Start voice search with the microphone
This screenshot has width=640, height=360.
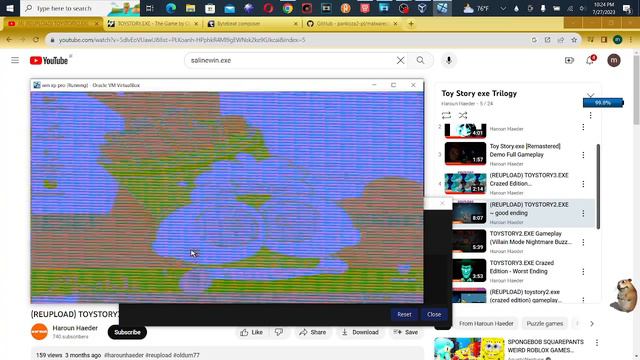click(x=449, y=60)
